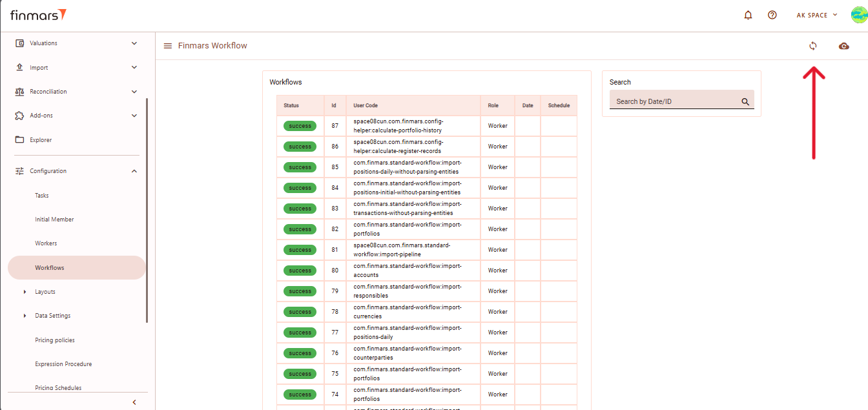The image size is (868, 410).
Task: Click the refresh workflows icon
Action: click(x=813, y=46)
